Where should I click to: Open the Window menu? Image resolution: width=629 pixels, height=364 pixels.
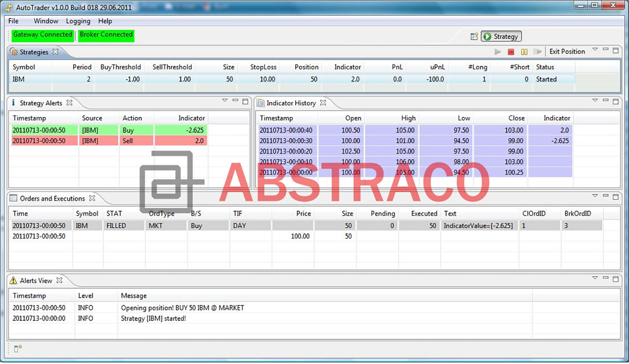[x=46, y=21]
